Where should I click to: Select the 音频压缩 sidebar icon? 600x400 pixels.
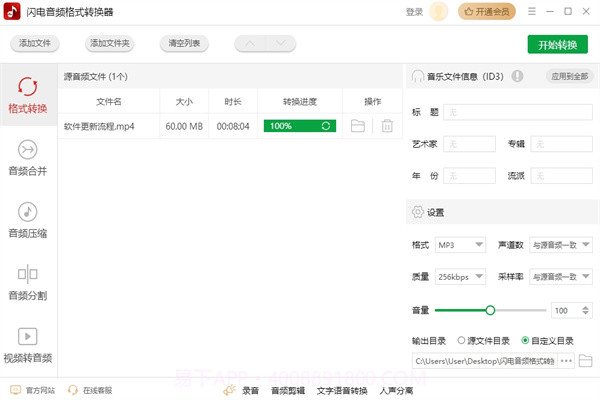click(x=28, y=219)
